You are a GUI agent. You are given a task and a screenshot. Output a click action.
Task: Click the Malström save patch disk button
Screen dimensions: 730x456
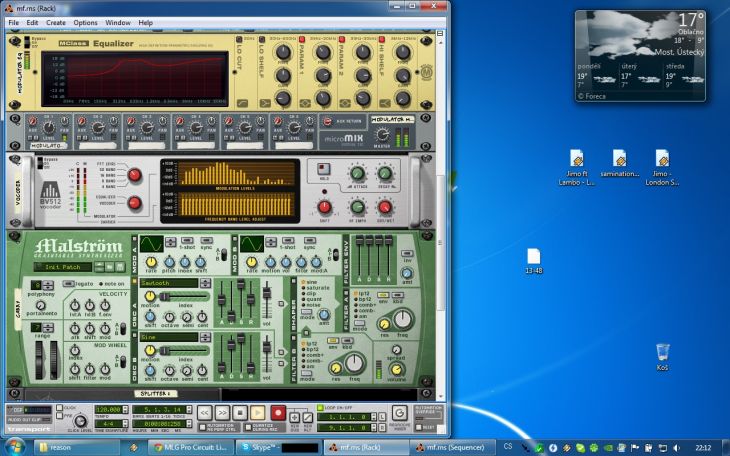click(x=120, y=267)
